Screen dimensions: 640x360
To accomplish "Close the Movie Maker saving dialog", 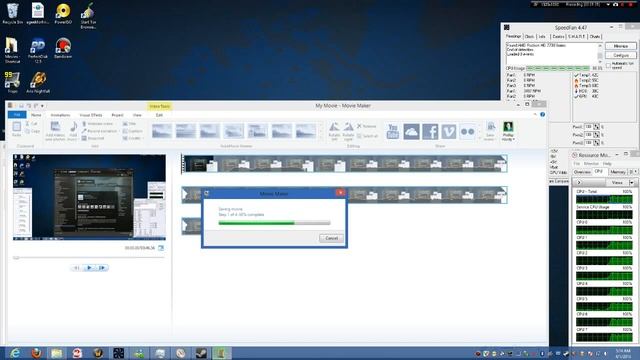I will [x=340, y=193].
